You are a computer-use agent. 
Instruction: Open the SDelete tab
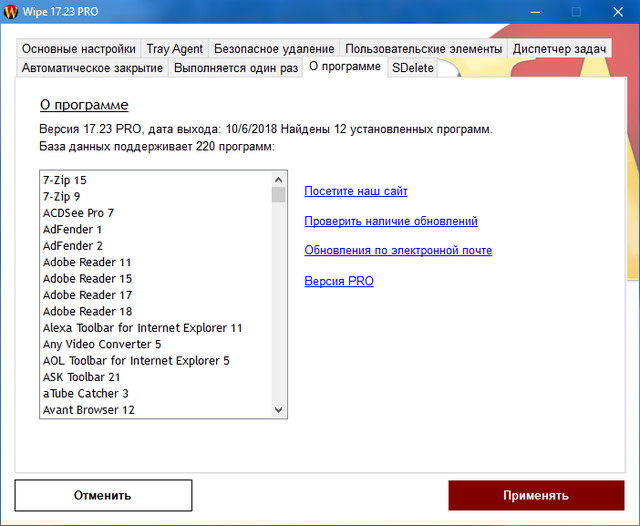pos(413,67)
